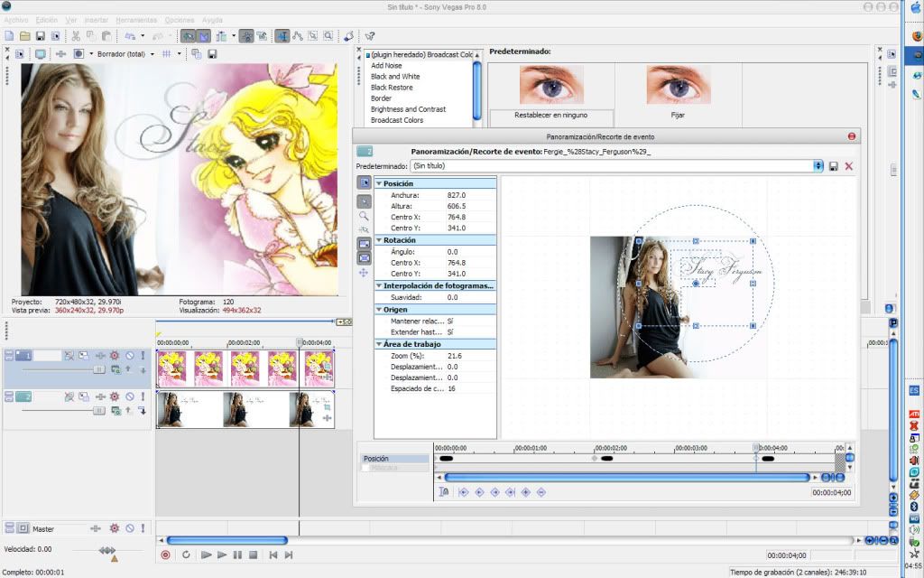Delete the Pan/Crop preset with the red X
This screenshot has height=578, width=924.
coord(848,166)
